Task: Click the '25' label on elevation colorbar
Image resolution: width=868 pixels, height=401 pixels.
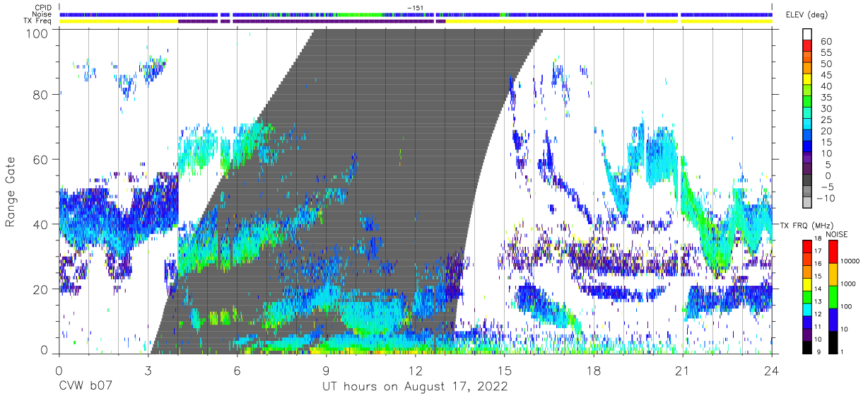Action: pyautogui.click(x=826, y=120)
